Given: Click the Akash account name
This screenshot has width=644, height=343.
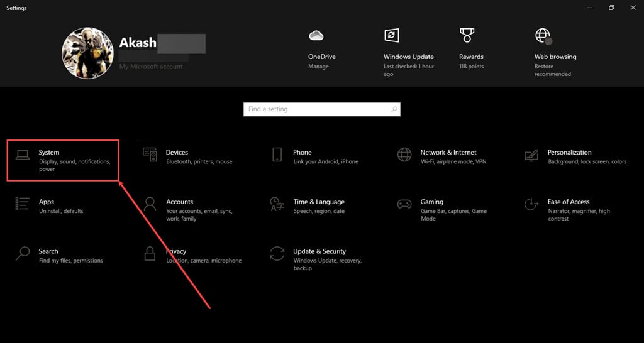Looking at the screenshot, I should coord(138,42).
